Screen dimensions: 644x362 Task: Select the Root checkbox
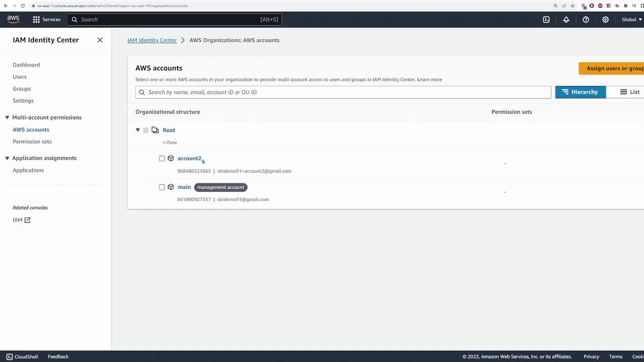pos(146,130)
